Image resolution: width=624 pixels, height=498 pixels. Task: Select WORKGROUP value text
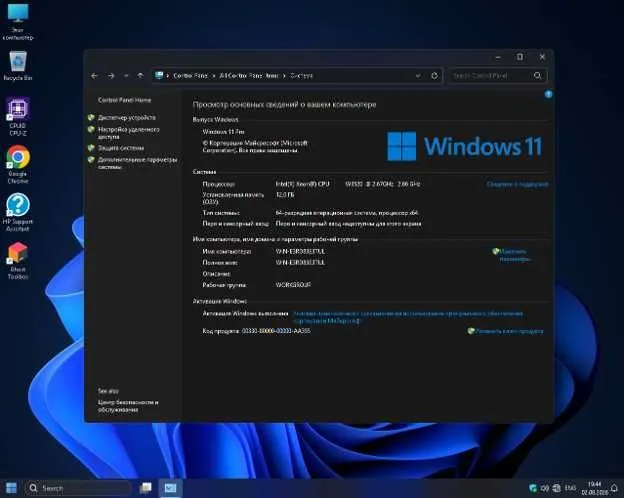293,285
